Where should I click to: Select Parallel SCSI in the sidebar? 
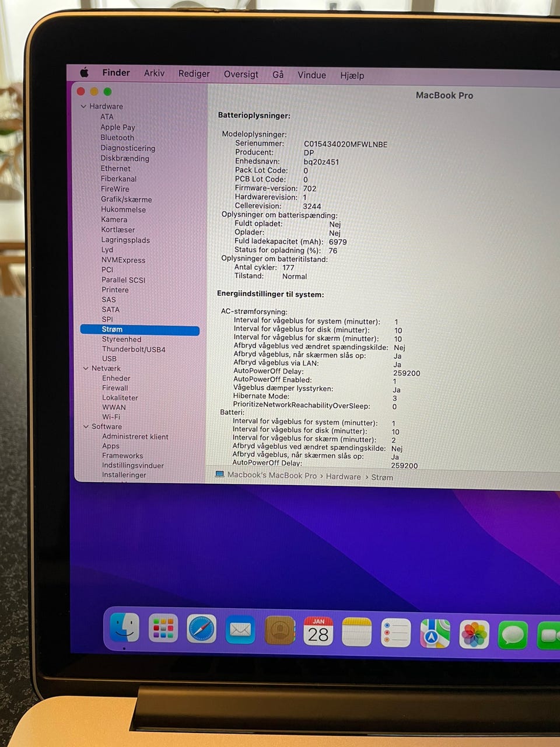click(123, 280)
